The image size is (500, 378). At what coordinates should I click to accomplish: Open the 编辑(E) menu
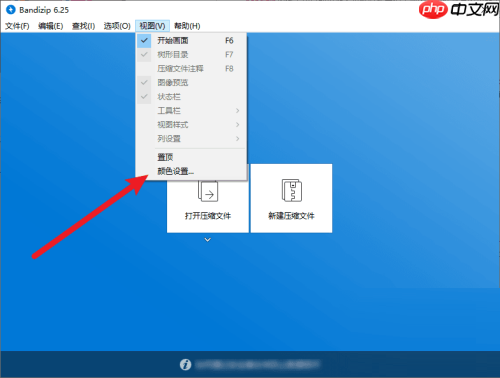point(50,26)
